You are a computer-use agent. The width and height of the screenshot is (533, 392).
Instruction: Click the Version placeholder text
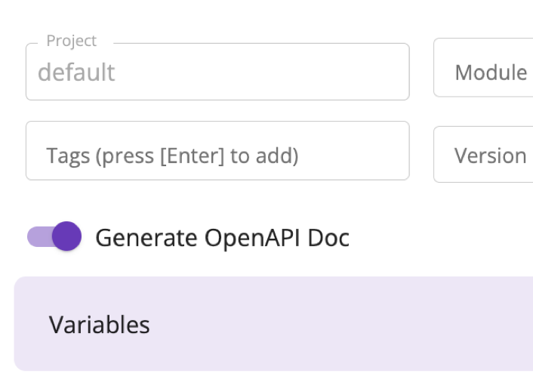[x=490, y=156]
